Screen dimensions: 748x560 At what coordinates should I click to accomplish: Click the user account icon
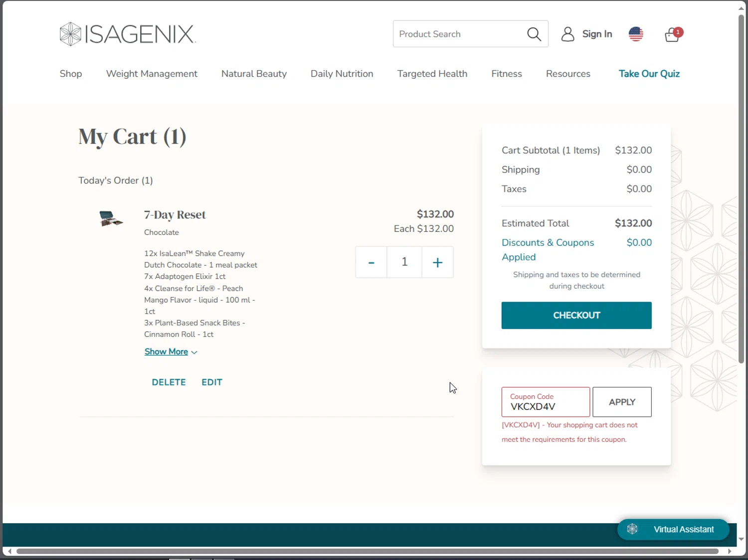click(567, 34)
